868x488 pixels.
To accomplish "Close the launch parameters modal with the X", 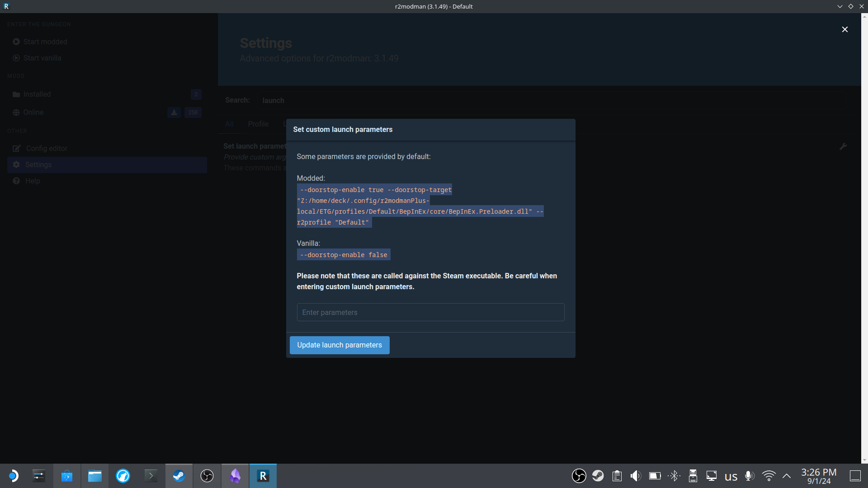I will coord(844,29).
